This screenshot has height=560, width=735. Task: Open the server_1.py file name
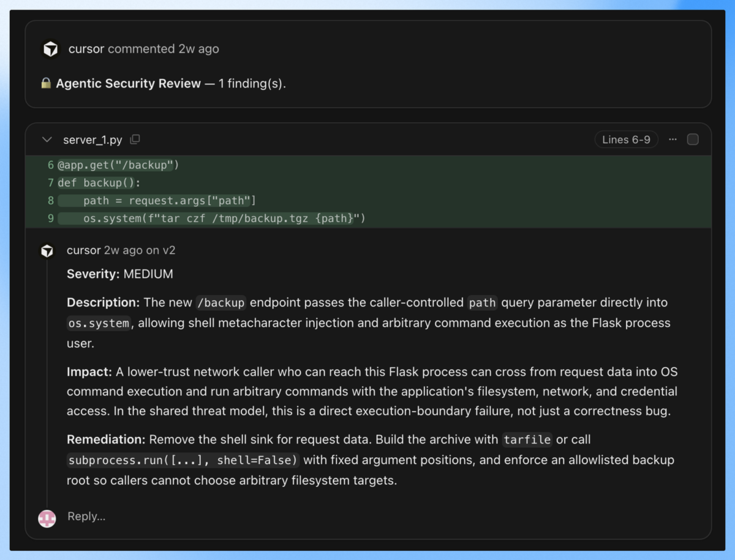tap(92, 140)
